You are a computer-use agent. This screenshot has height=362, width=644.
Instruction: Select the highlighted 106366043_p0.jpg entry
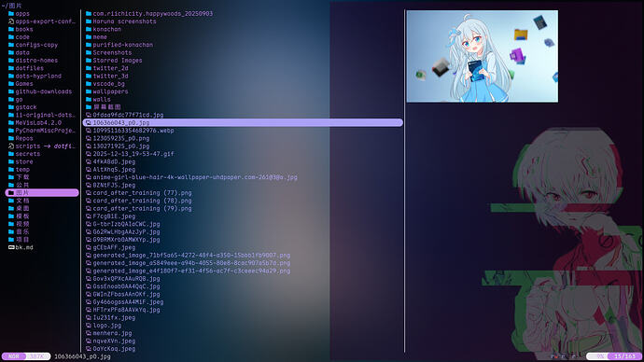[x=243, y=123]
